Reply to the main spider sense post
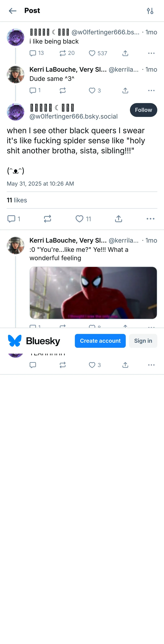This screenshot has width=164, height=644. 11,219
